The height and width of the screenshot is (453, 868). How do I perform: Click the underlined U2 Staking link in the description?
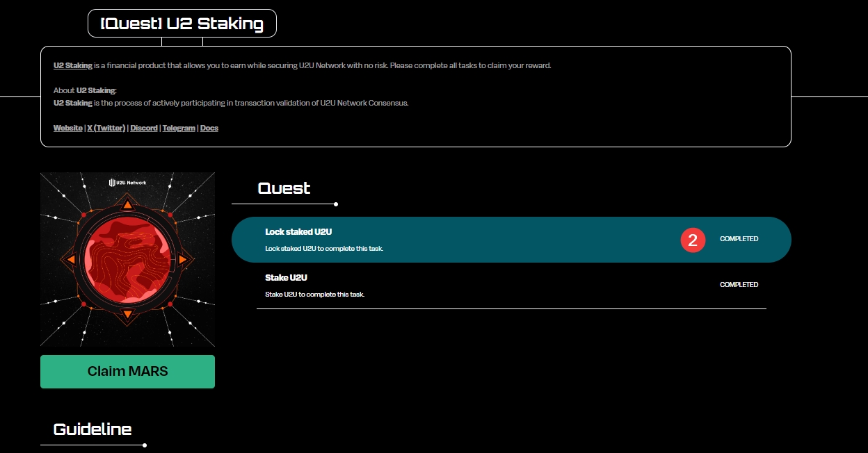click(73, 65)
